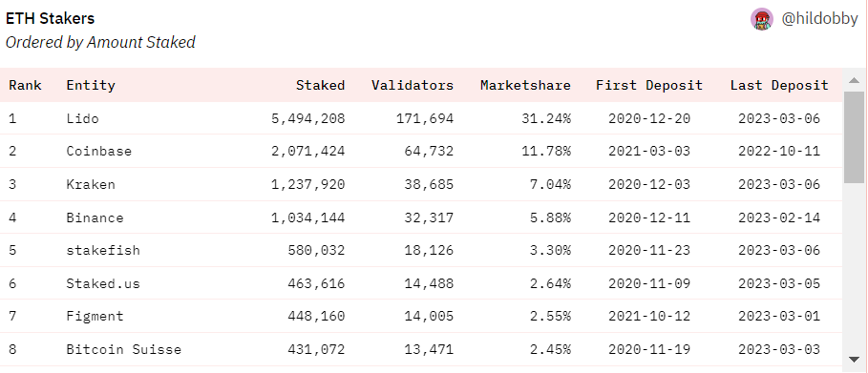Click marketshare 31.24% cell
This screenshot has height=373, width=868.
(546, 118)
